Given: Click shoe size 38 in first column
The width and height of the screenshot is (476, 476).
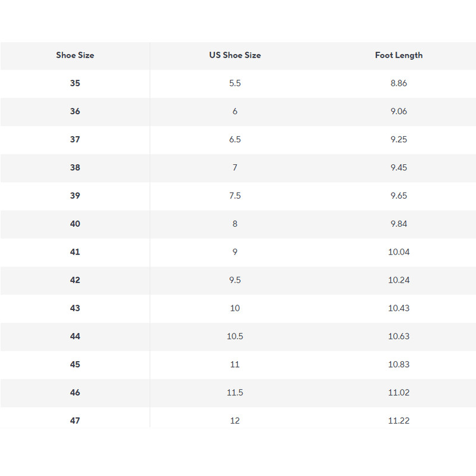Looking at the screenshot, I should tap(75, 168).
